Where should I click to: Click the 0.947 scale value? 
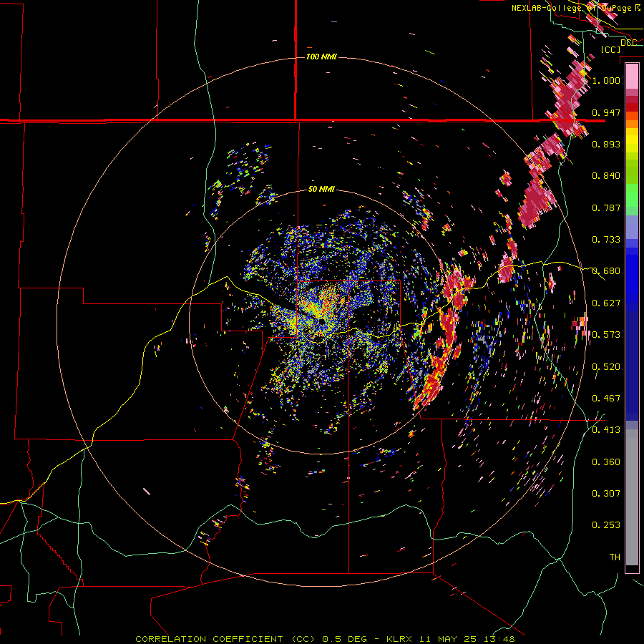(x=606, y=112)
